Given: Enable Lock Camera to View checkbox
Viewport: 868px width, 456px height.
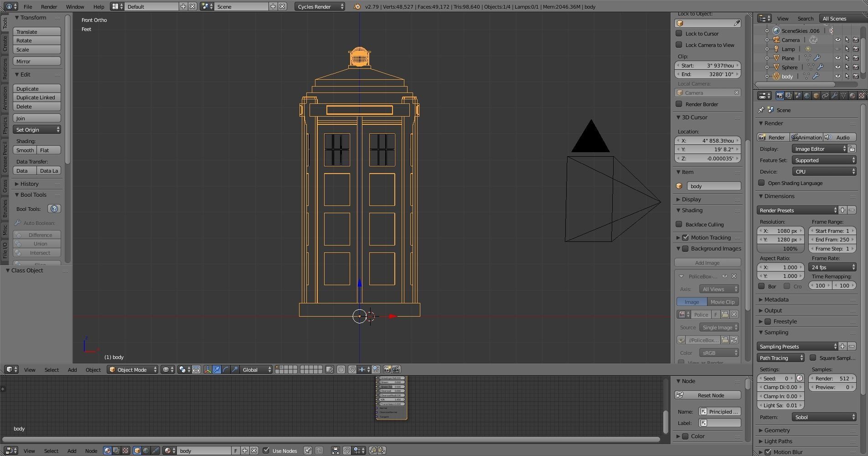Looking at the screenshot, I should pyautogui.click(x=679, y=45).
